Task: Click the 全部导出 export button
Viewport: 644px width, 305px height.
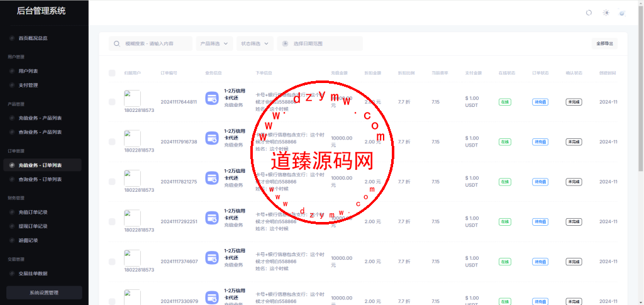Action: point(604,43)
